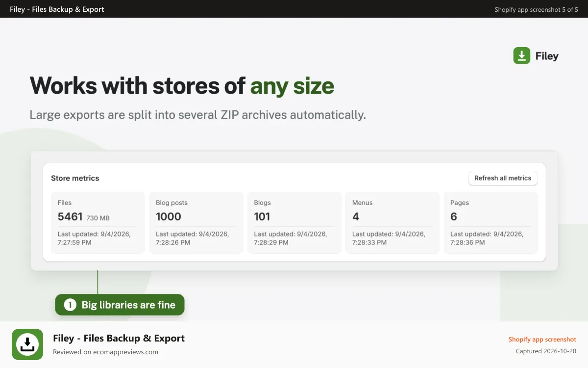Click the Menus metric label
This screenshot has width=588, height=368.
(x=362, y=203)
